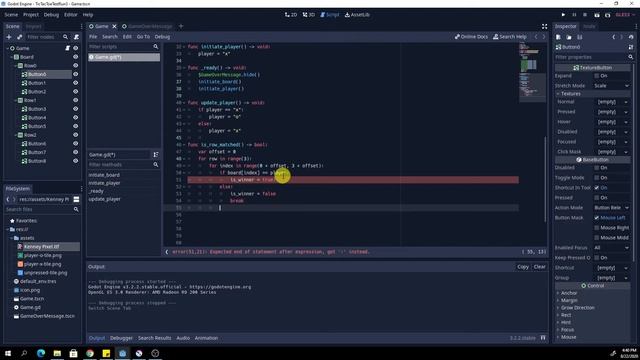
Task: Go to previous folder in FileSystem
Action: 8,199
